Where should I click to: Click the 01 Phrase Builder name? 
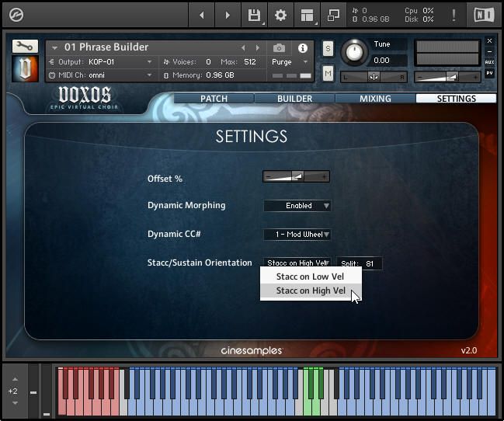[106, 47]
